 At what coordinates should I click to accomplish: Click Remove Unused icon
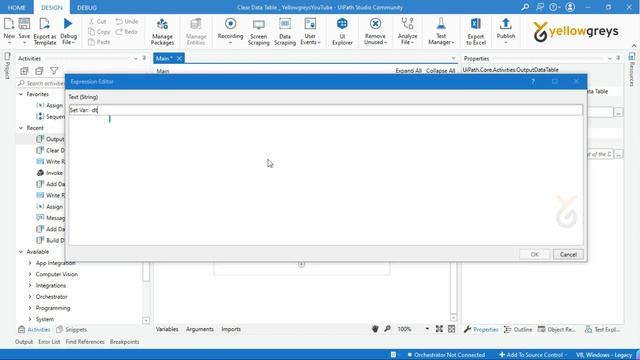[375, 24]
